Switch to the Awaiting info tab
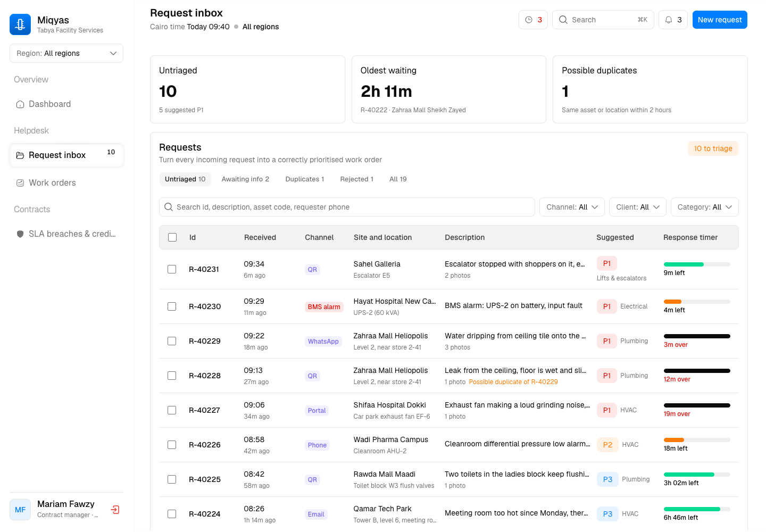 (245, 179)
